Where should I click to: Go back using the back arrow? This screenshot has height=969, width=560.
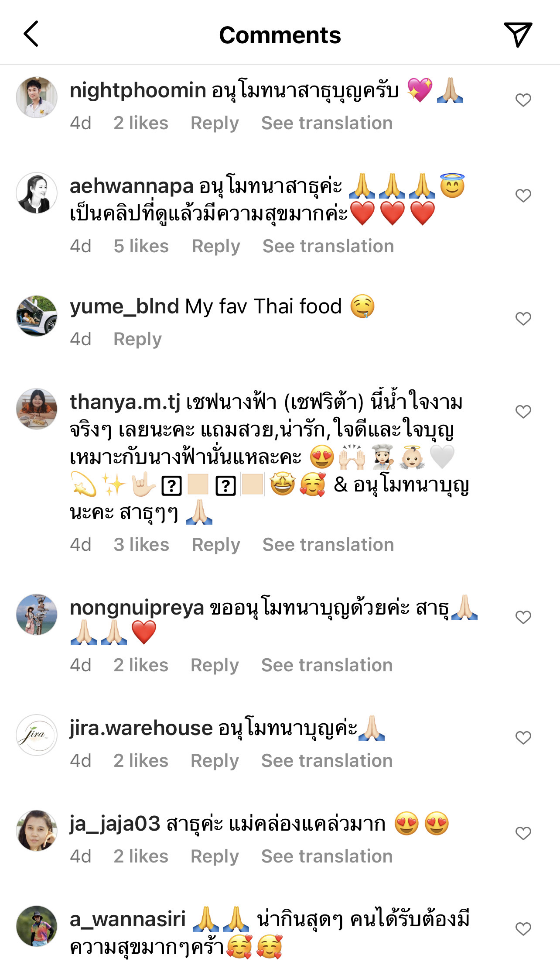point(31,34)
